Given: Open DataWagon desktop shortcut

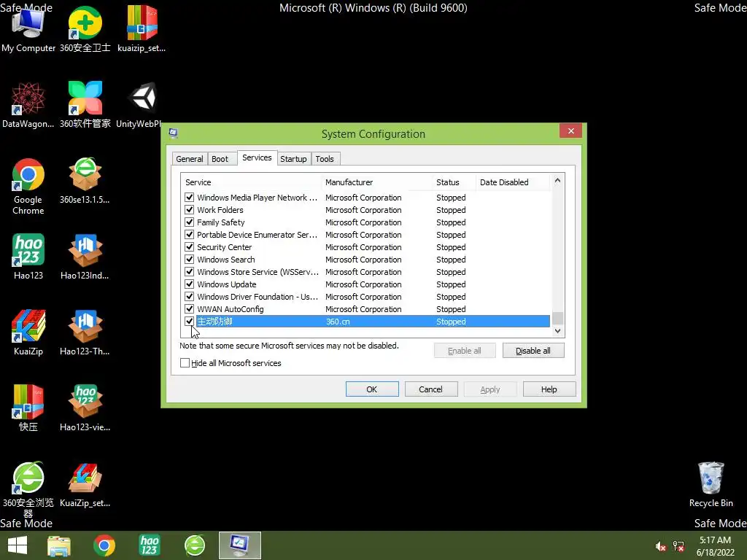Looking at the screenshot, I should coord(28,105).
